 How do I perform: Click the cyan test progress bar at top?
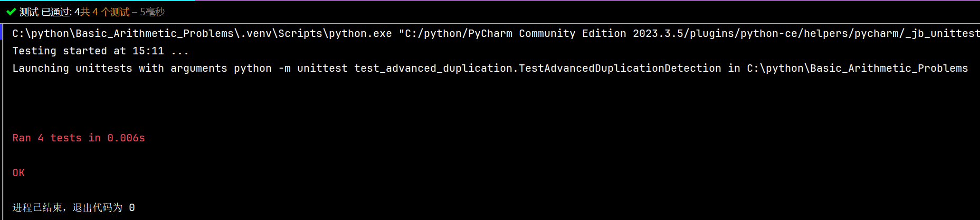98,1
